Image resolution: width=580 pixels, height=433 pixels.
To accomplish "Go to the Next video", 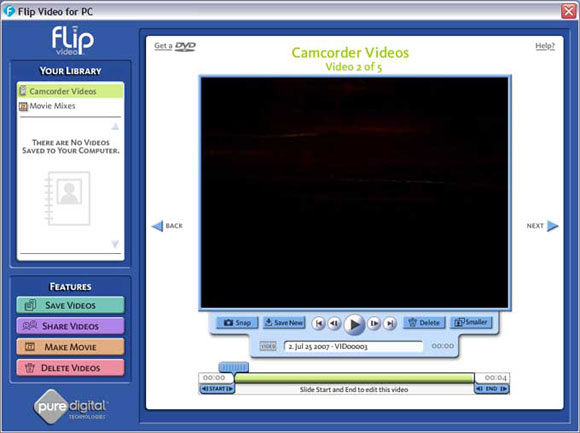I will pyautogui.click(x=542, y=226).
